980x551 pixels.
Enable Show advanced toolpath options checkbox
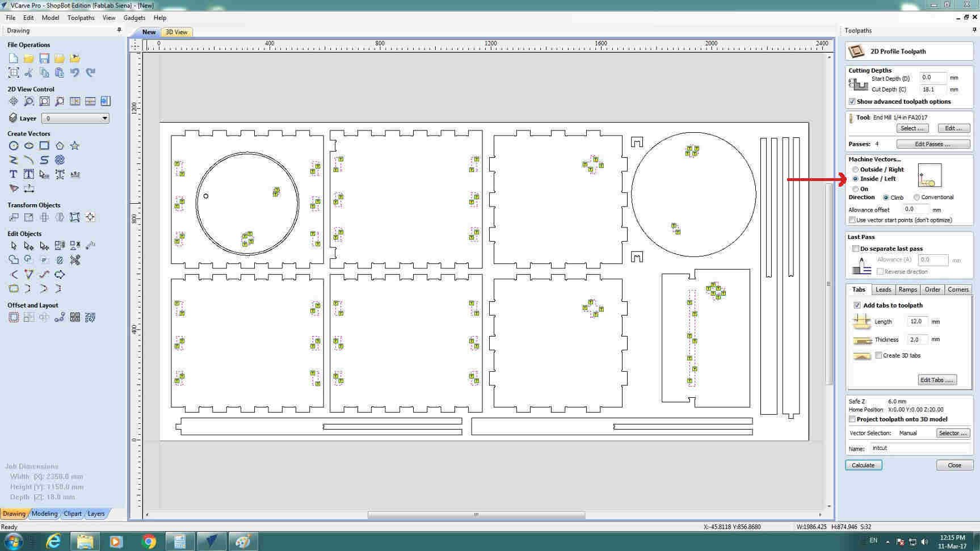click(x=852, y=102)
